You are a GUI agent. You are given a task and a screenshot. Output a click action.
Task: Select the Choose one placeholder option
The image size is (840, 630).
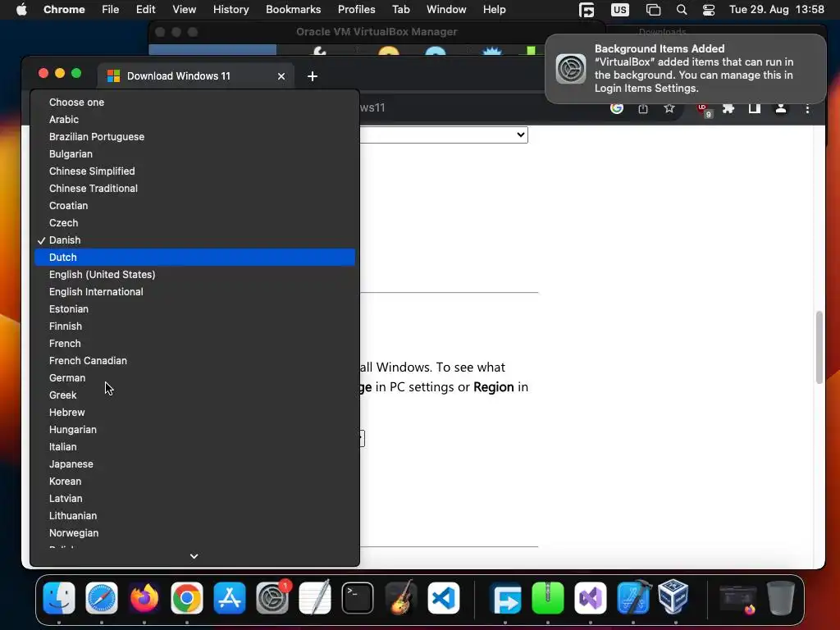tap(194, 103)
